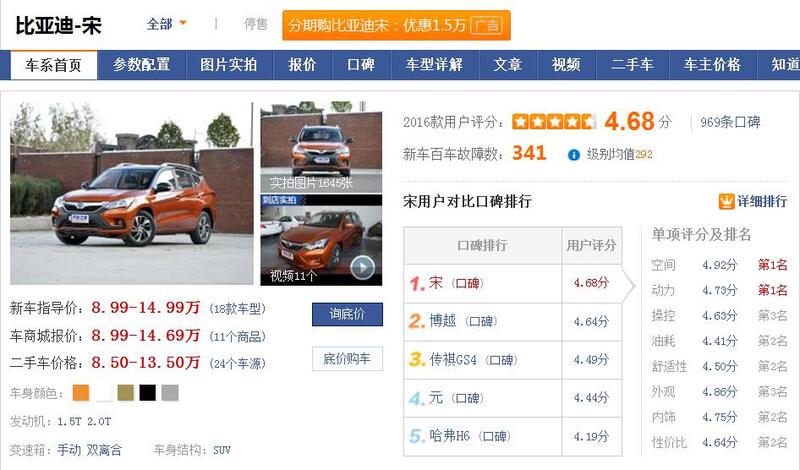Open the 参数配置 tab
Viewport: 800px width, 470px height.
tap(141, 65)
